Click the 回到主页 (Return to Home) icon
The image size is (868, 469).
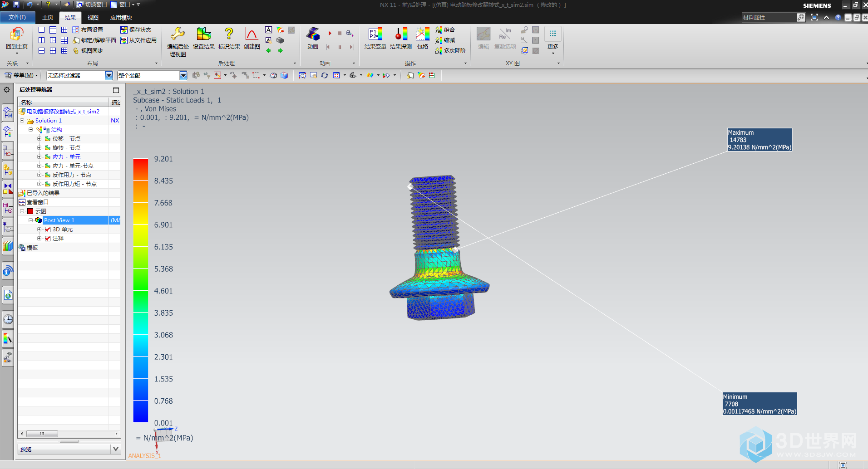coord(17,34)
